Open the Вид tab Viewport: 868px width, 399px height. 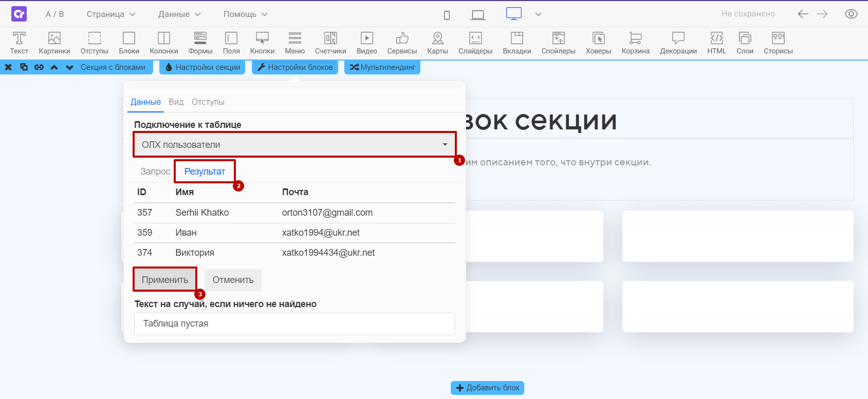click(x=176, y=102)
